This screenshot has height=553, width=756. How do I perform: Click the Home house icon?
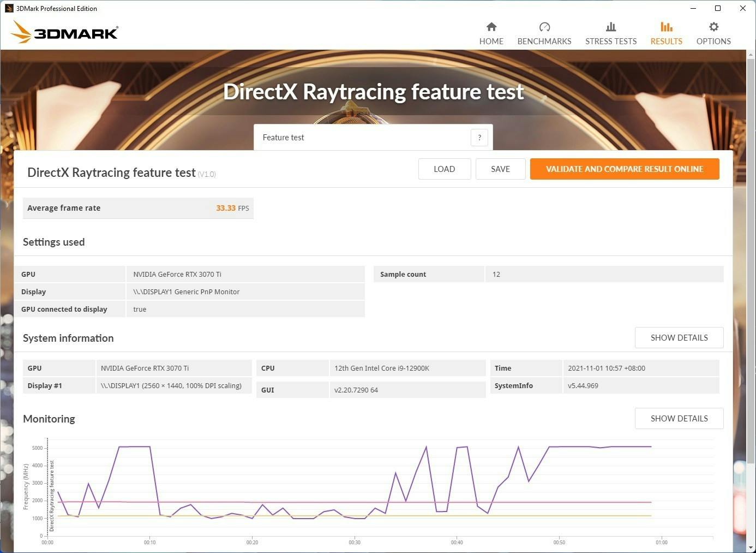click(x=491, y=27)
